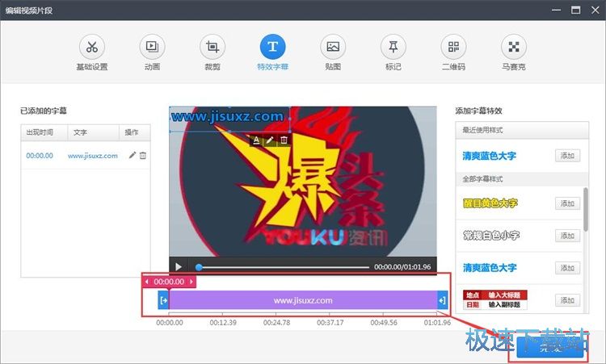Image resolution: width=606 pixels, height=364 pixels.
Task: Click the video progress slider handle
Action: coord(199,266)
